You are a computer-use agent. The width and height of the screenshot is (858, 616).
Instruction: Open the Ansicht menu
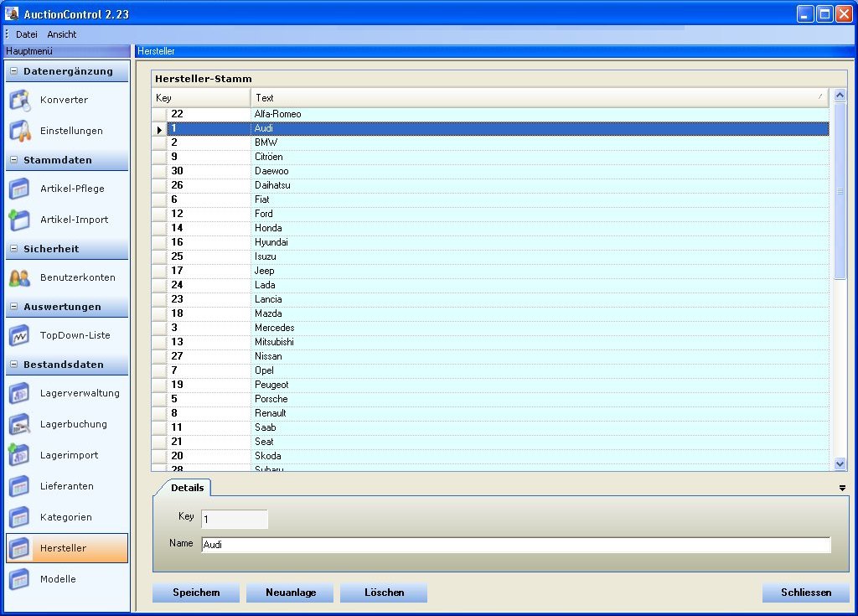click(x=62, y=34)
